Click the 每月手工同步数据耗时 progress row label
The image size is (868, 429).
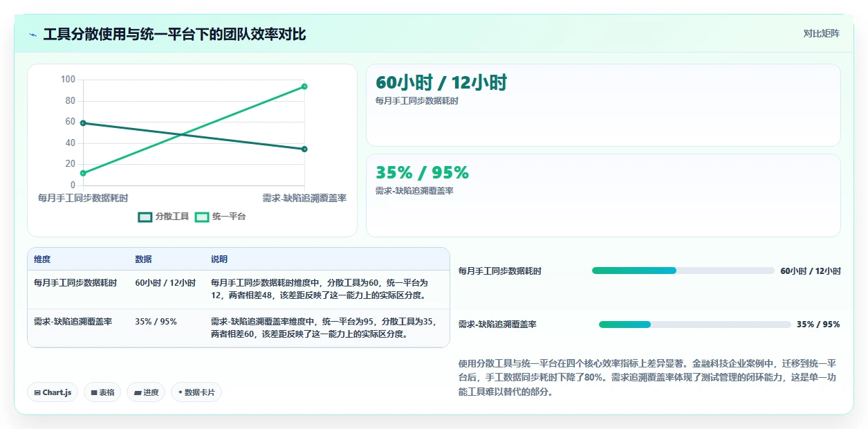point(500,271)
